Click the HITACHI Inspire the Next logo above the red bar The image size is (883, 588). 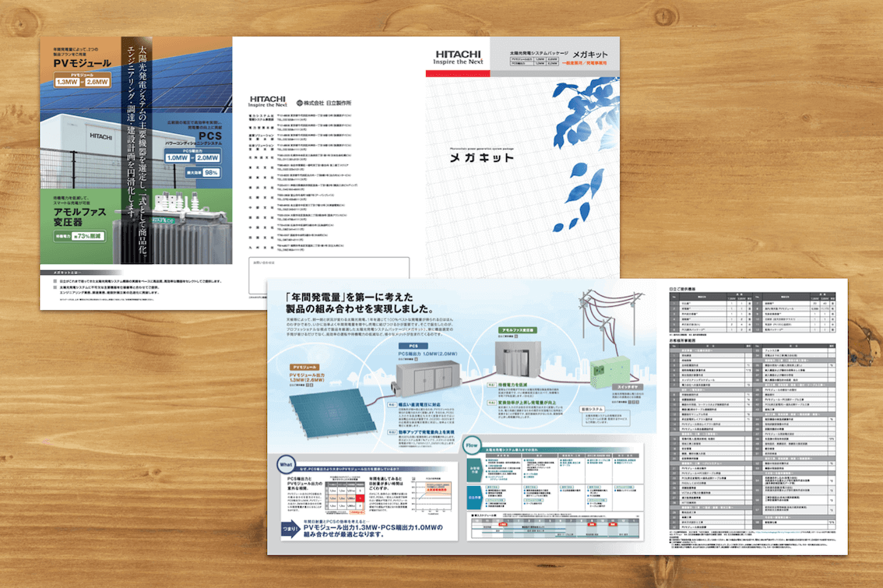(x=458, y=58)
